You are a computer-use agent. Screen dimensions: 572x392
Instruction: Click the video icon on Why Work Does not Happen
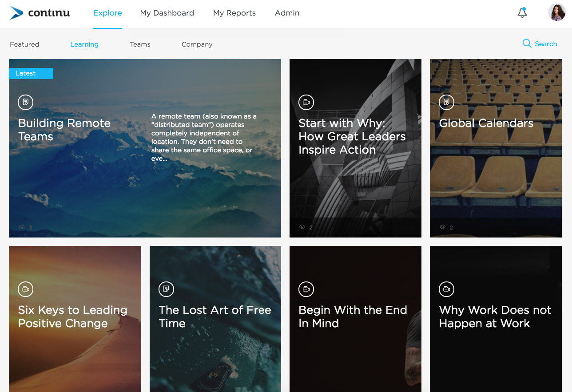click(x=446, y=289)
